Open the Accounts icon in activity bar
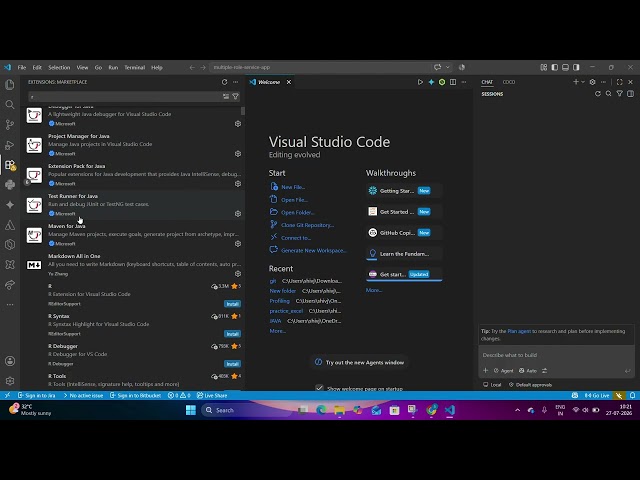640x480 pixels. click(10, 361)
